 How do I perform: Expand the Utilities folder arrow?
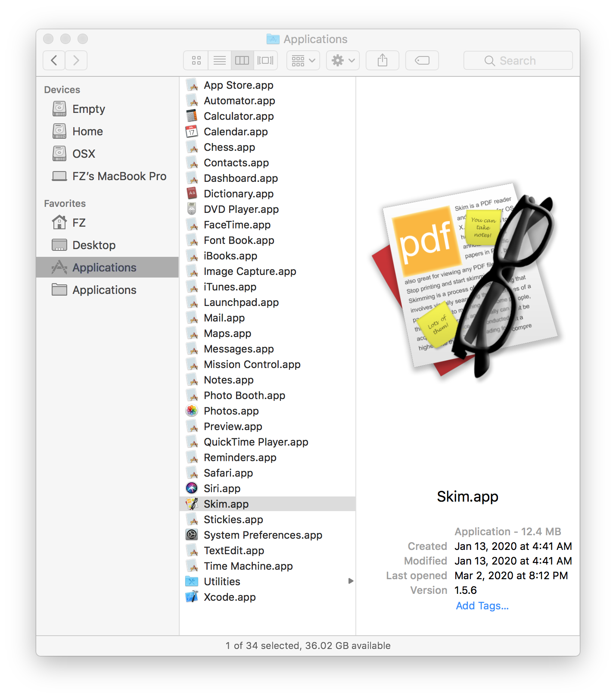point(351,581)
